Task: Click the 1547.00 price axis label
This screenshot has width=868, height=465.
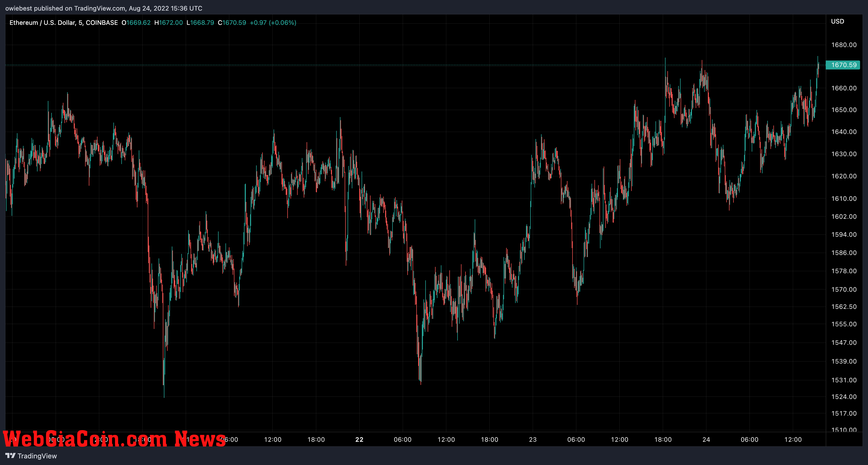Action: (x=844, y=342)
